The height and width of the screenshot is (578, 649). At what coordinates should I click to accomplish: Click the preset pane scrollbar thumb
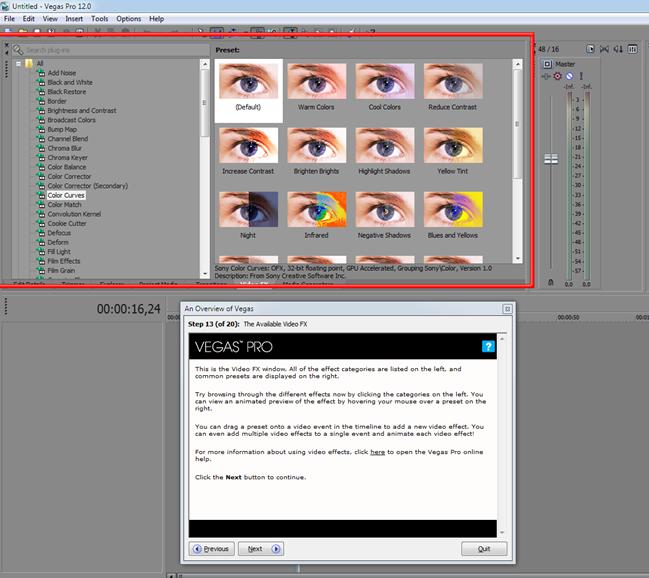pyautogui.click(x=517, y=124)
